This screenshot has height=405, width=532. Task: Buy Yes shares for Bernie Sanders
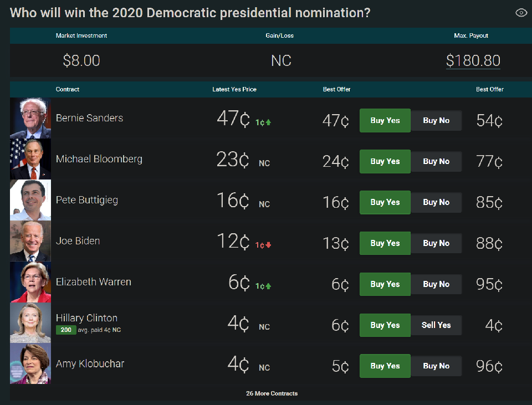pos(385,121)
